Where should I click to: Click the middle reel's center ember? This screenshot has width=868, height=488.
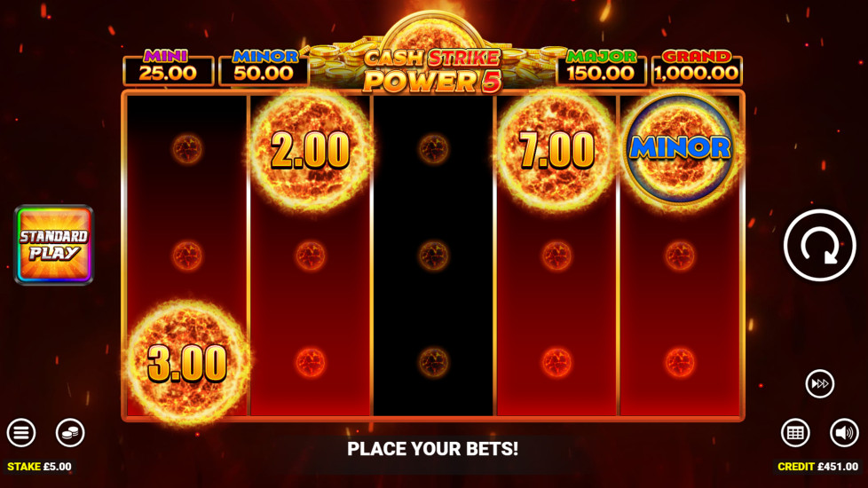[433, 256]
